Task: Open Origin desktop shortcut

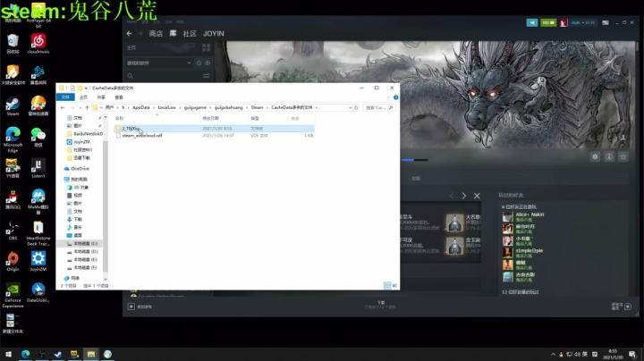Action: pyautogui.click(x=13, y=261)
